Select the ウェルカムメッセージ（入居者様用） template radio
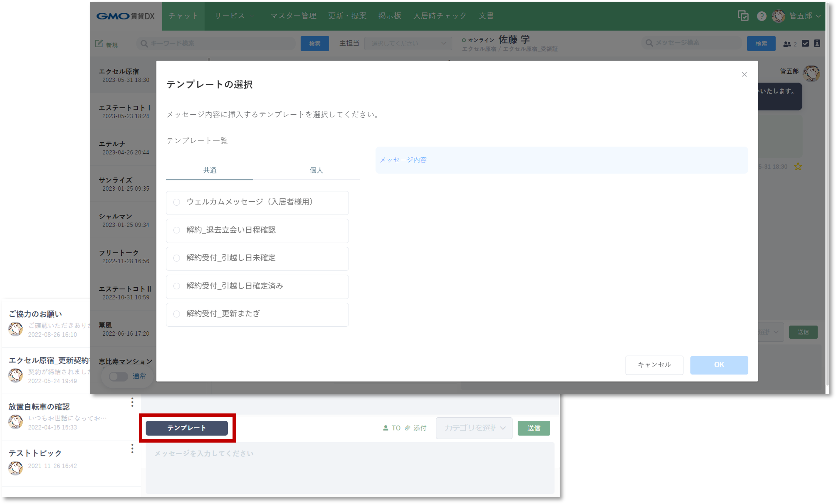This screenshot has width=836, height=504. click(x=176, y=202)
